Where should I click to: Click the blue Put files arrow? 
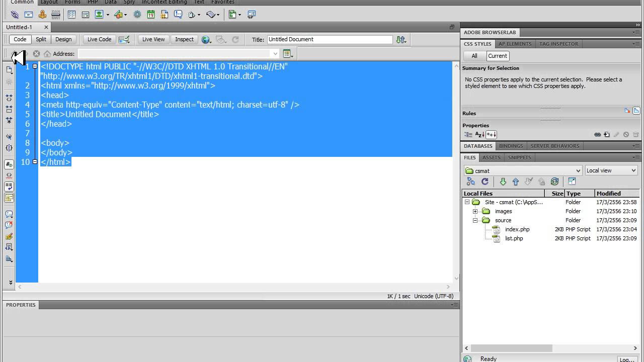(515, 182)
